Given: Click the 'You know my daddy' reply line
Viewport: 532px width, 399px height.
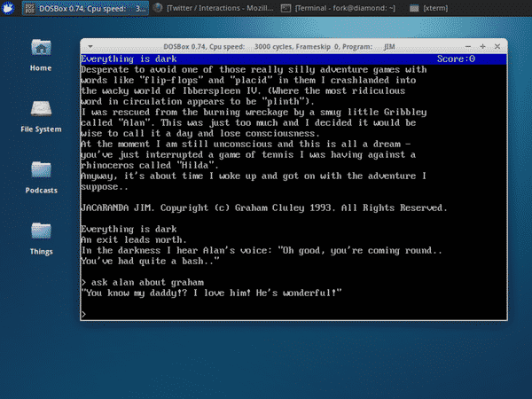Looking at the screenshot, I should [211, 293].
